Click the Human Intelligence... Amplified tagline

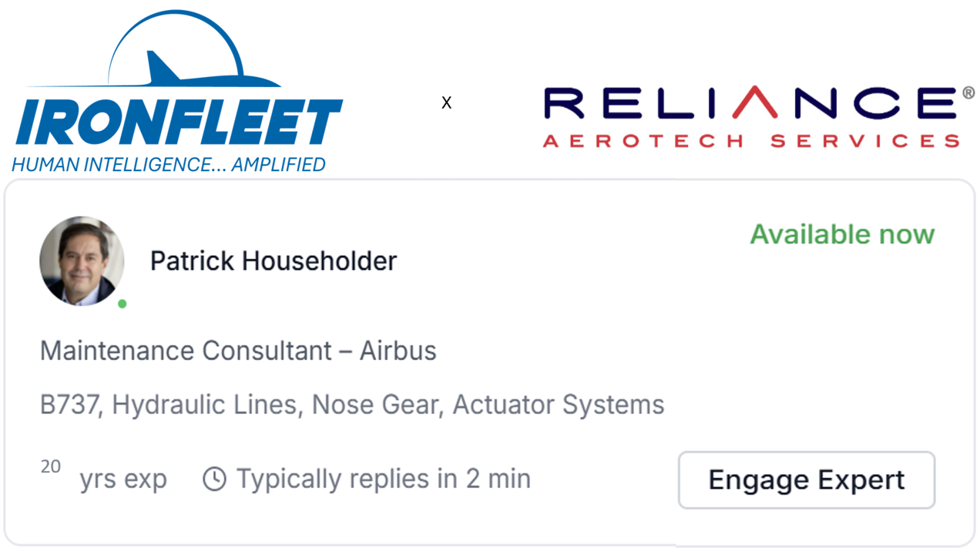point(168,164)
